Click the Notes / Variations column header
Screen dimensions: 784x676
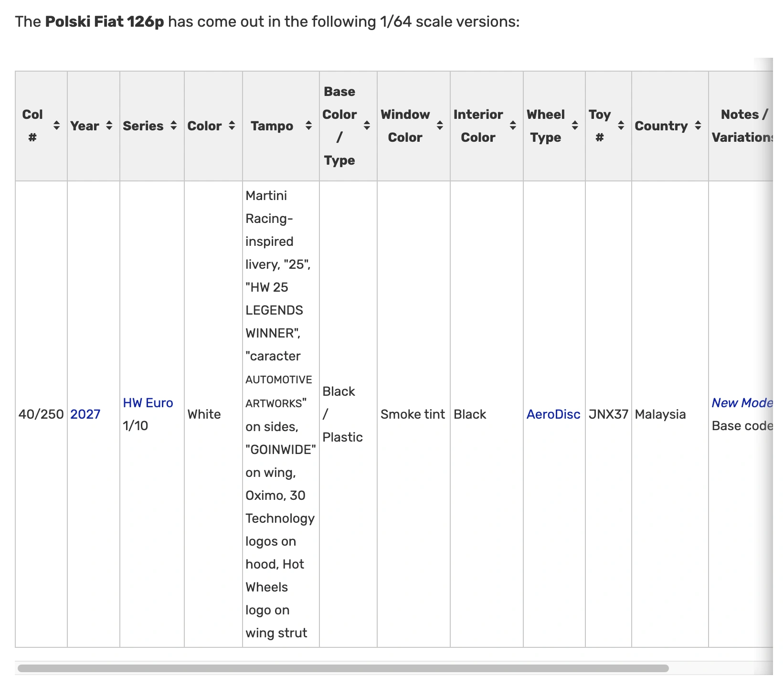point(742,126)
